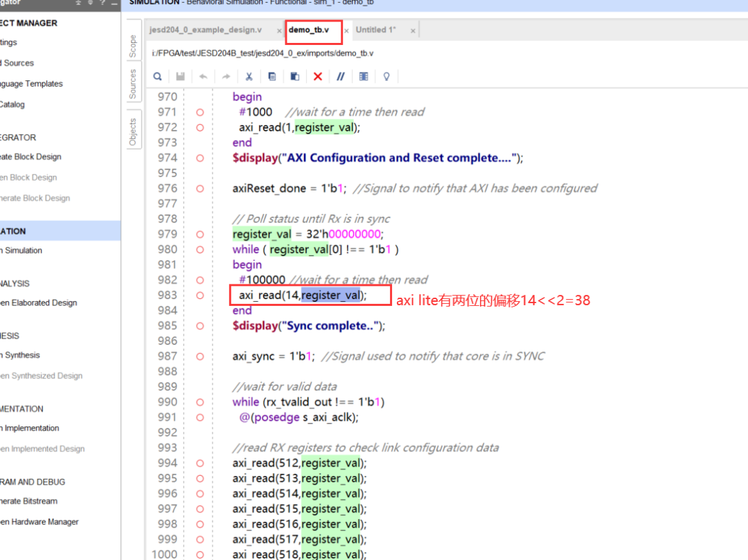Click Run Implementation in Flow Navigator
This screenshot has width=748, height=560.
(30, 428)
